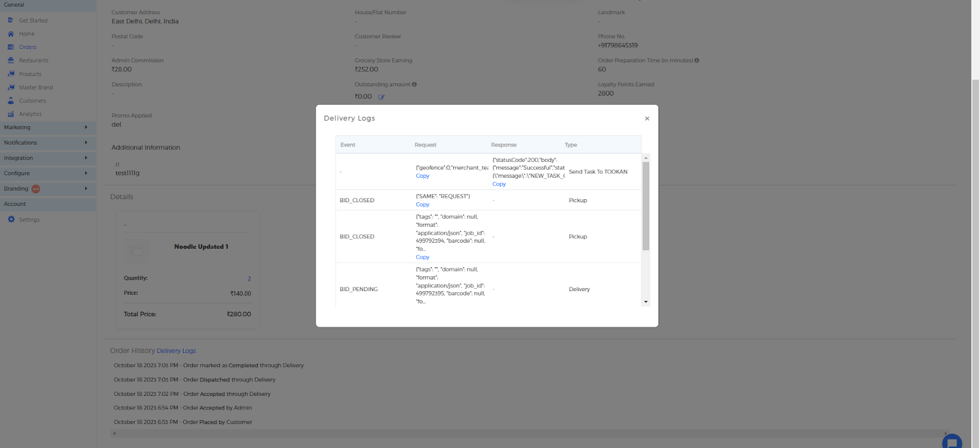Open the Master Brand menu item

tap(36, 88)
